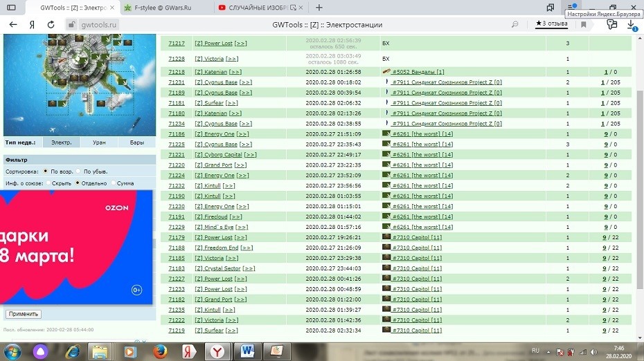The height and width of the screenshot is (361, 644).
Task: Click syndicate icon beside #5052 Вандалы
Action: tap(386, 71)
